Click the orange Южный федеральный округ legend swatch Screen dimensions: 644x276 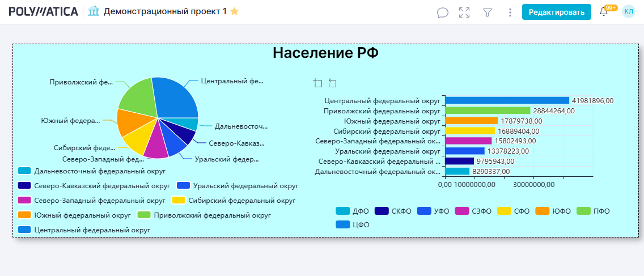[24, 215]
